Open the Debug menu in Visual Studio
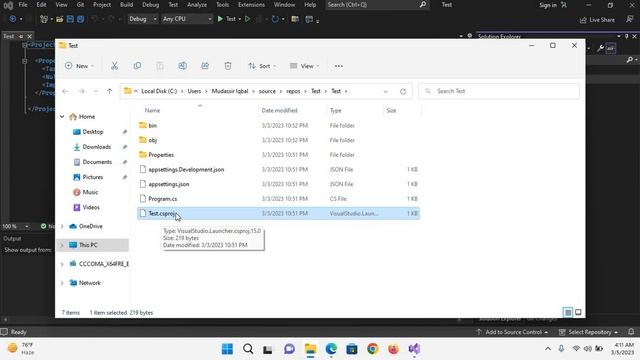 (x=151, y=4)
